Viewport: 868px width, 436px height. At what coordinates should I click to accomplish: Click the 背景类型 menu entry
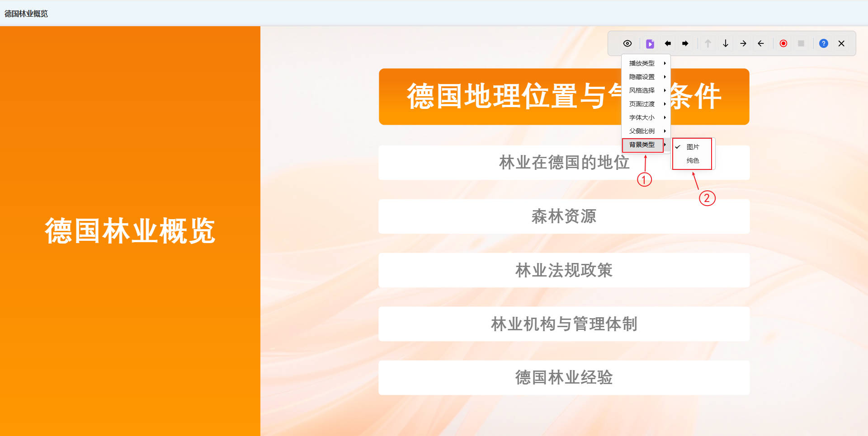click(643, 145)
